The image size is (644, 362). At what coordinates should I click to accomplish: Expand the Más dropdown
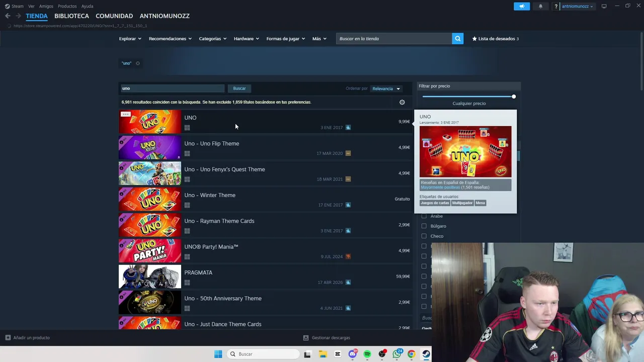tap(319, 39)
